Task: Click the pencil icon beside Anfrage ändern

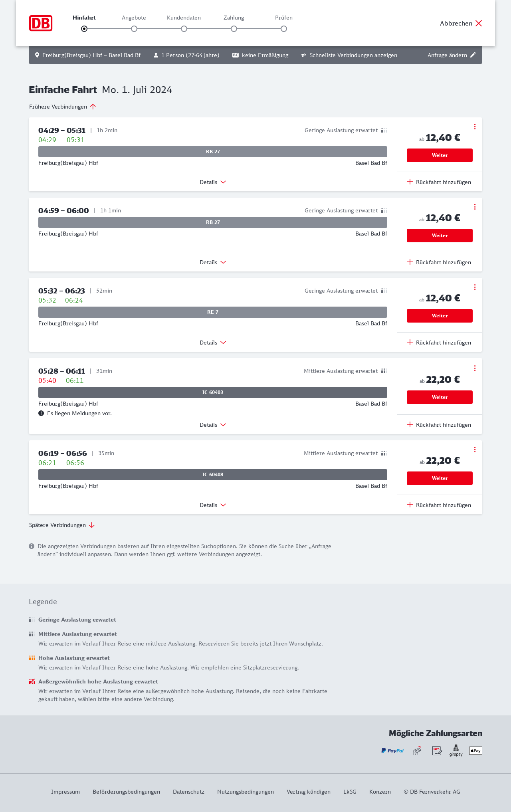Action: pyautogui.click(x=473, y=55)
